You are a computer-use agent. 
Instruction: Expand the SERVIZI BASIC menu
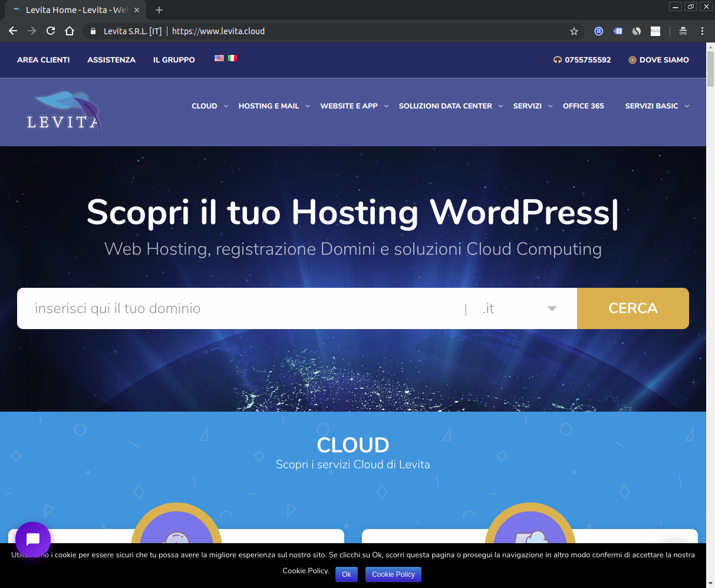pos(652,106)
